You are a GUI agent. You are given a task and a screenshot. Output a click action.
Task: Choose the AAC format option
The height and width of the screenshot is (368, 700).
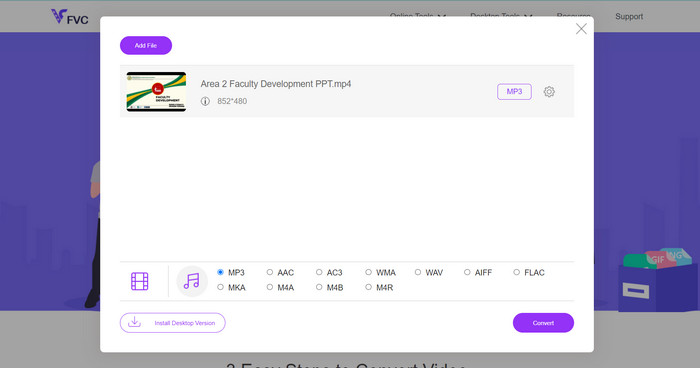(x=270, y=272)
